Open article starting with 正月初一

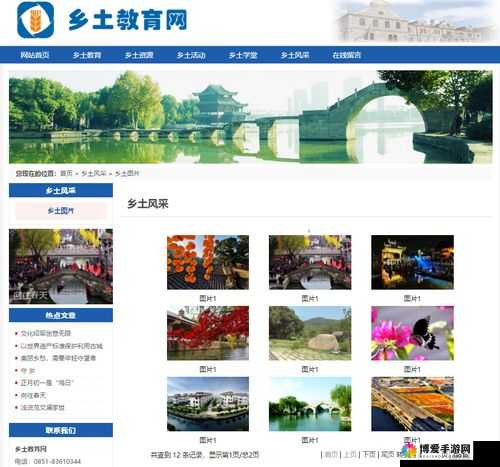point(47,383)
